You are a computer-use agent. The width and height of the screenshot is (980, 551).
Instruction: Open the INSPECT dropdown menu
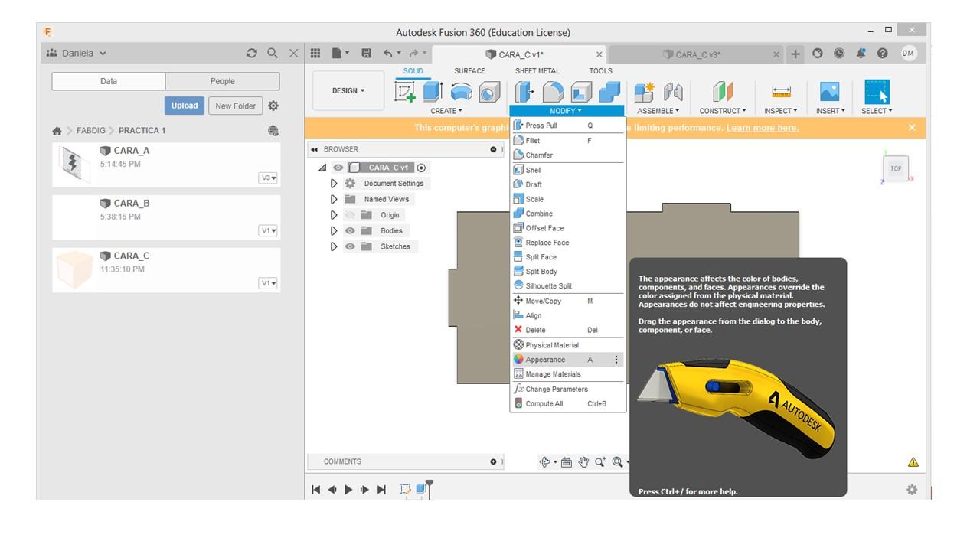coord(781,111)
